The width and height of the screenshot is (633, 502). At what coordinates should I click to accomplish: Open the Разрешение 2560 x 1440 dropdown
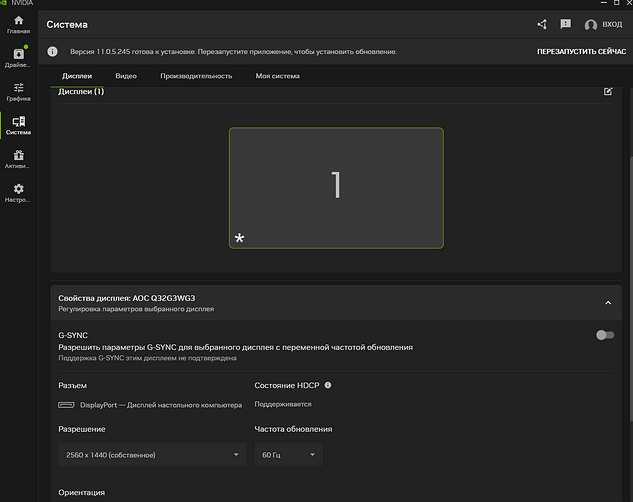[149, 455]
